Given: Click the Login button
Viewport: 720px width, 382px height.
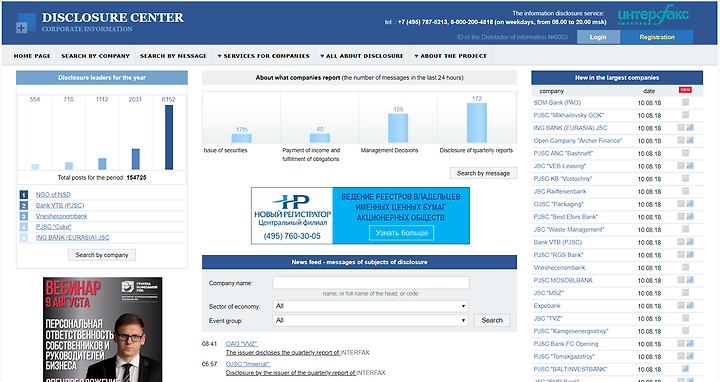Looking at the screenshot, I should [x=598, y=37].
